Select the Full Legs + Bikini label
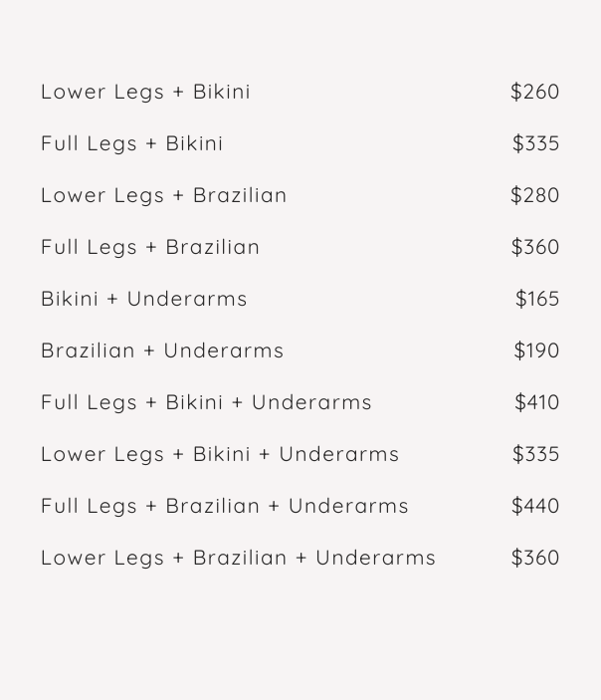 131,143
